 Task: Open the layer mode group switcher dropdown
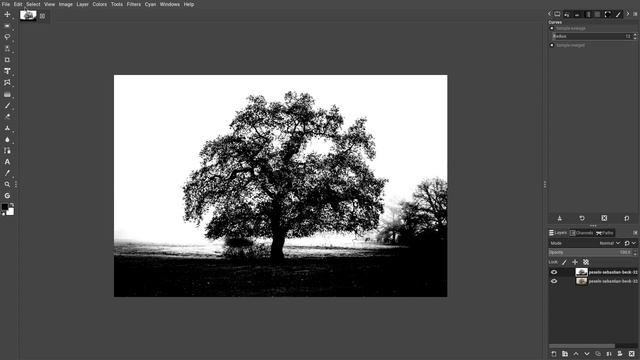click(x=630, y=243)
